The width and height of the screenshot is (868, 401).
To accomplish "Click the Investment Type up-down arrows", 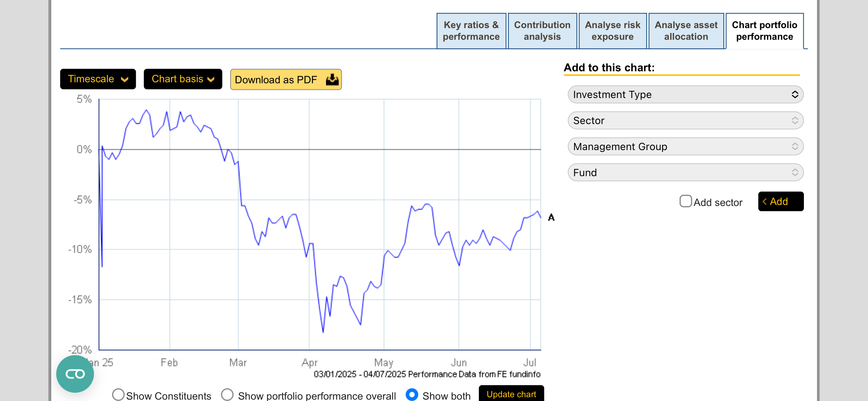I will pyautogui.click(x=795, y=95).
